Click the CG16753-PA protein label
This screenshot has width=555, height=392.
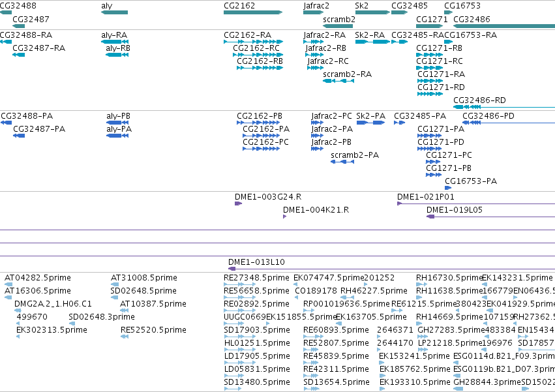coord(471,182)
